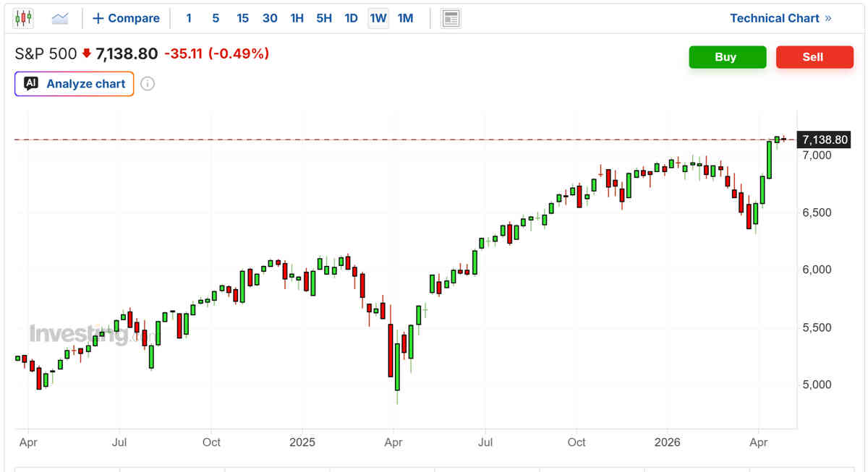868x472 pixels.
Task: Choose the 15-minute interval
Action: pos(242,18)
